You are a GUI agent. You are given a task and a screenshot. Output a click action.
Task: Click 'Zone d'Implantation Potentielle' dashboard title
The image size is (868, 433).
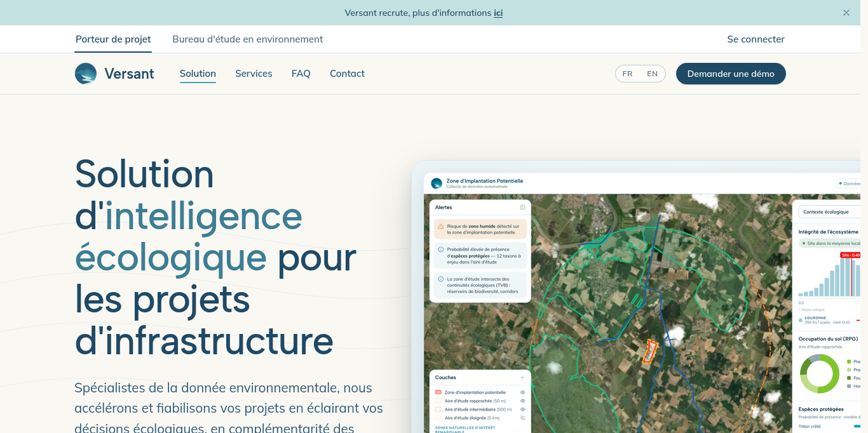[484, 181]
